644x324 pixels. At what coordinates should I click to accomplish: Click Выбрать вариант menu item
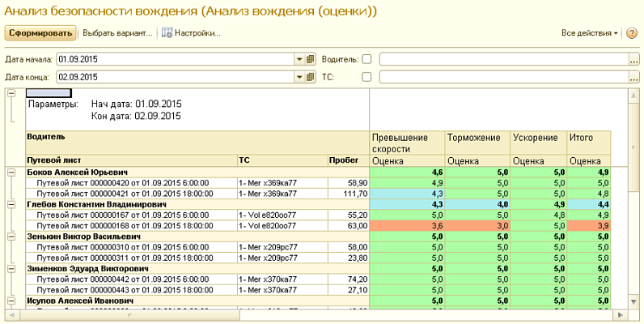(x=117, y=33)
